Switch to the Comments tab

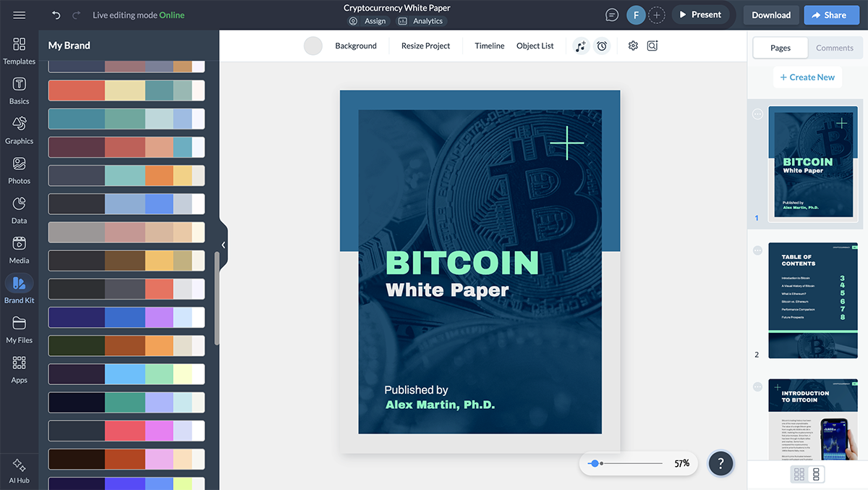click(835, 47)
